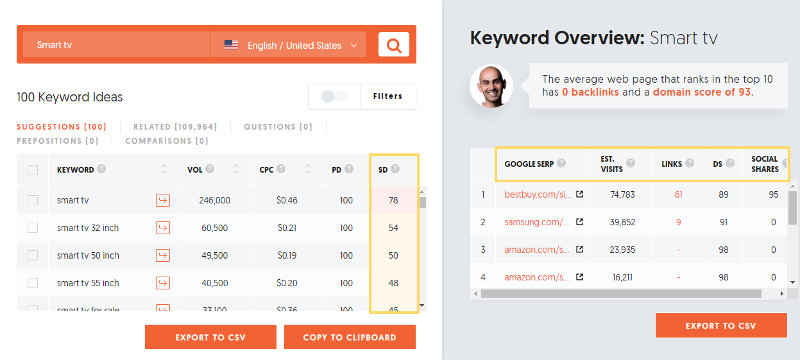
Task: Switch to the PREPOSITIONS (0) tab
Action: click(58, 141)
